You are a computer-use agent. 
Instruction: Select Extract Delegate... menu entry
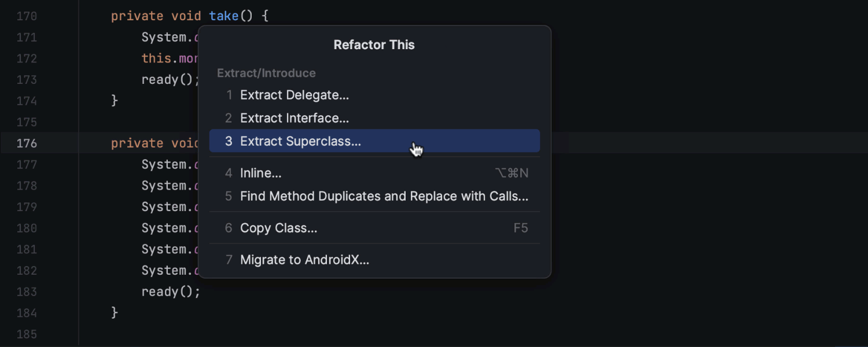[295, 95]
